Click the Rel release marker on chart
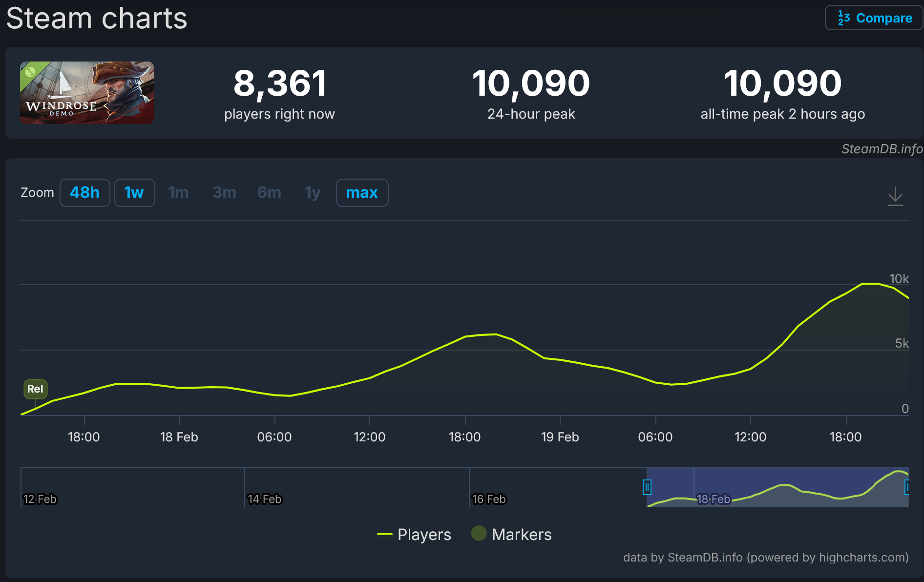Viewport: 924px width, 582px height. pyautogui.click(x=35, y=389)
